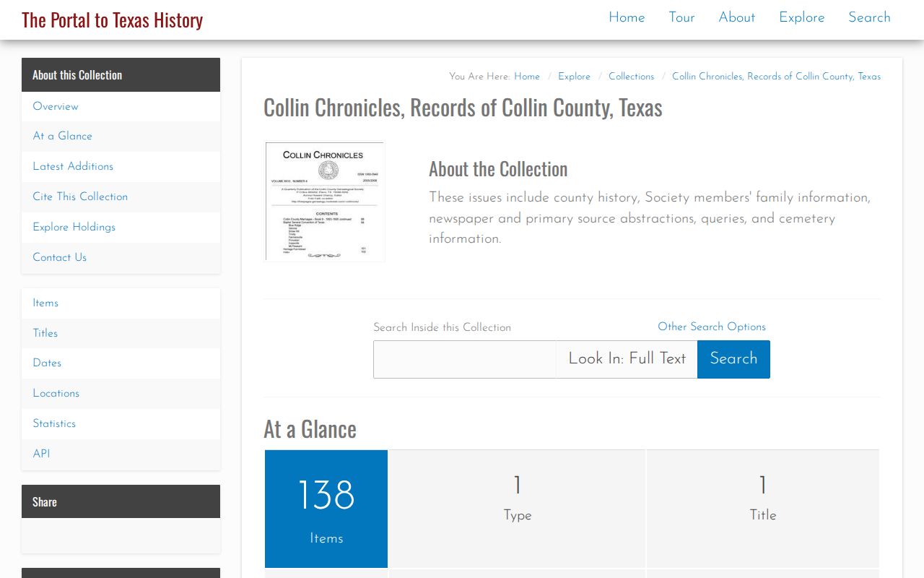Click the Home breadcrumb link
This screenshot has height=578, width=924.
[x=527, y=77]
